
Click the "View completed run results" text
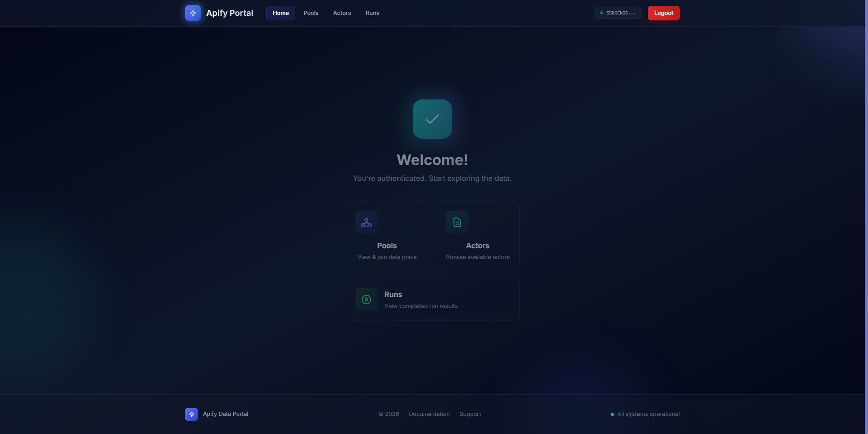421,306
